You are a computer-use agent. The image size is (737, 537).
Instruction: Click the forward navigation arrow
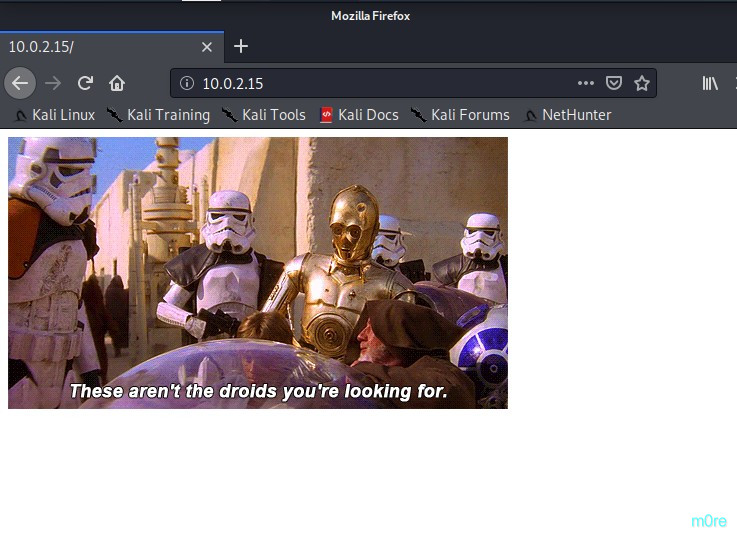pyautogui.click(x=53, y=83)
